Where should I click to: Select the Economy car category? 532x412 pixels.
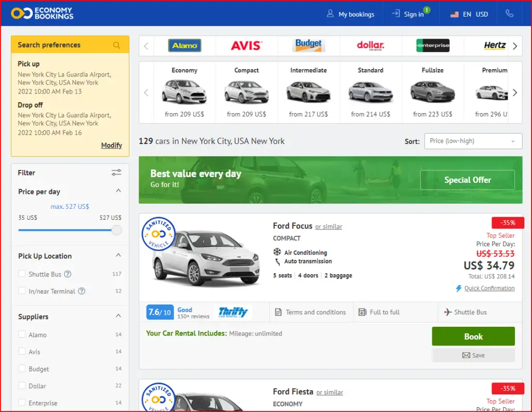pyautogui.click(x=184, y=92)
